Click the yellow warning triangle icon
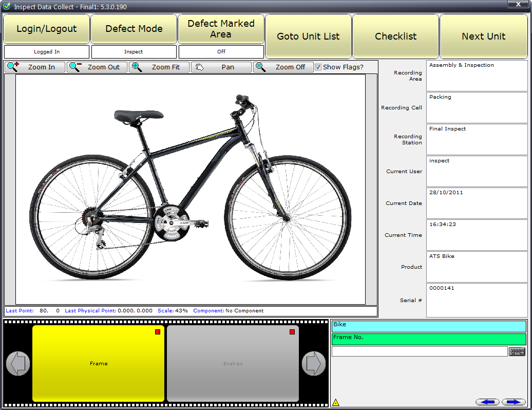 click(336, 402)
